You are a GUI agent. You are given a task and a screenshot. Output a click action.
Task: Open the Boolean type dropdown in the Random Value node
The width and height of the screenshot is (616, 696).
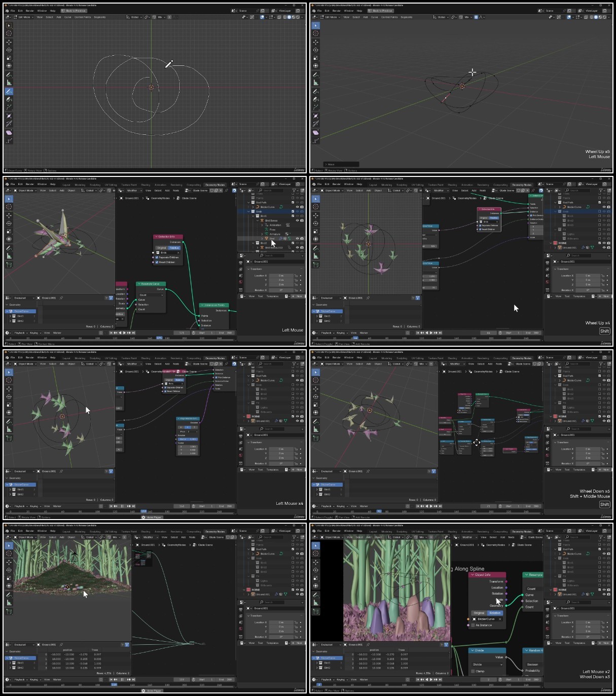(533, 664)
